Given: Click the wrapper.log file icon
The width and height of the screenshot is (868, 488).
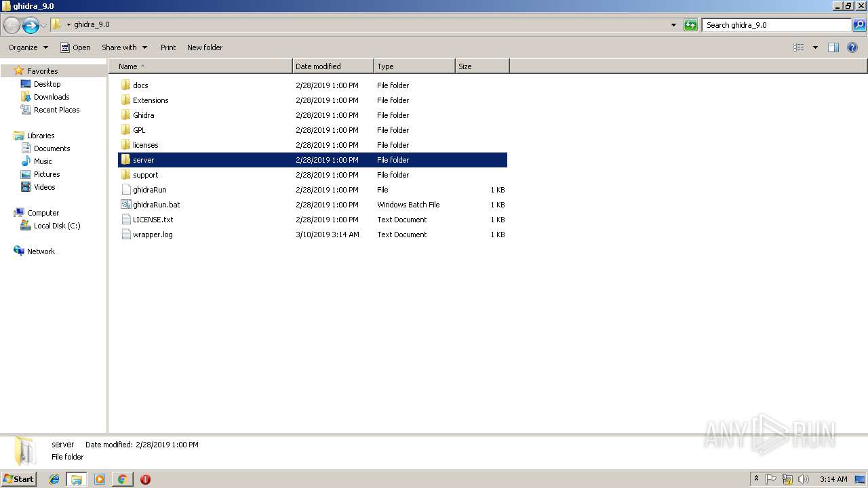Looking at the screenshot, I should pos(125,235).
